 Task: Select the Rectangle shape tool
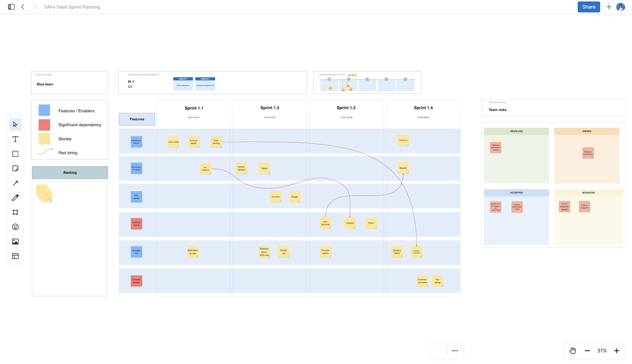[15, 154]
